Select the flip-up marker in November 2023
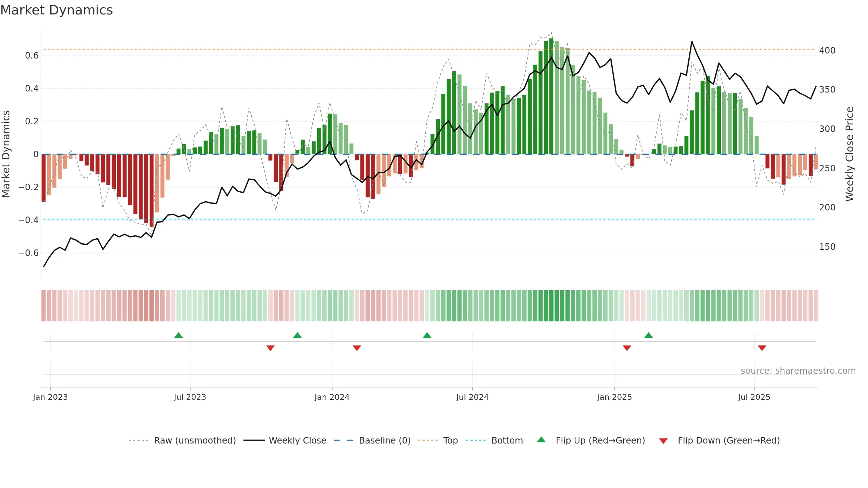 [297, 335]
